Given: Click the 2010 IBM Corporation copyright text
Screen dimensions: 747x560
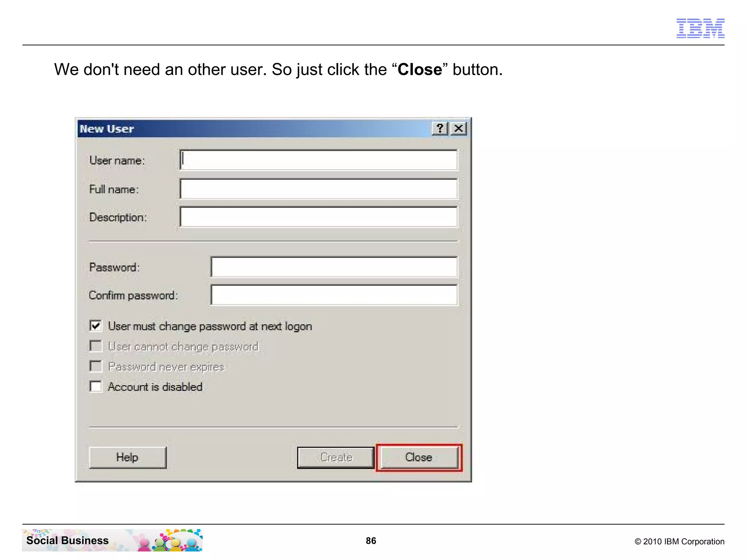Looking at the screenshot, I should [680, 541].
